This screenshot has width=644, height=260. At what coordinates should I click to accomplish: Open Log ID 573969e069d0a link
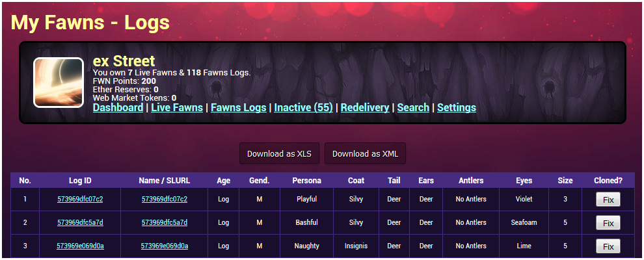point(80,246)
